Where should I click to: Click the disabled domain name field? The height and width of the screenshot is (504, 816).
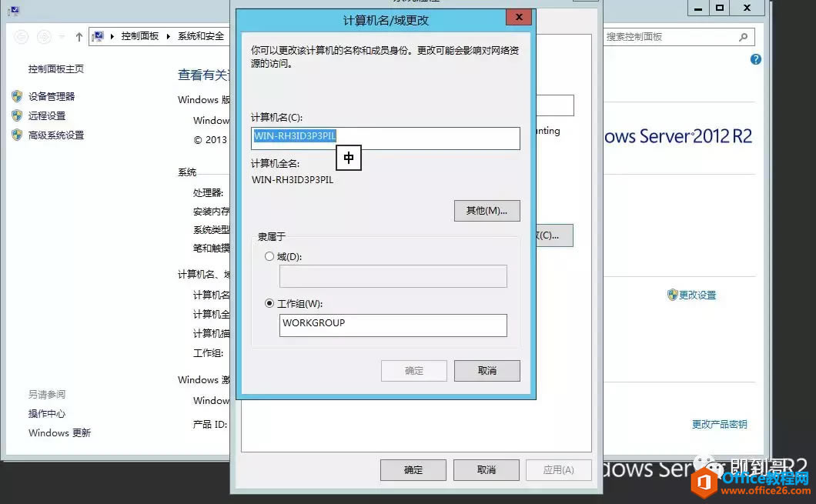[393, 276]
